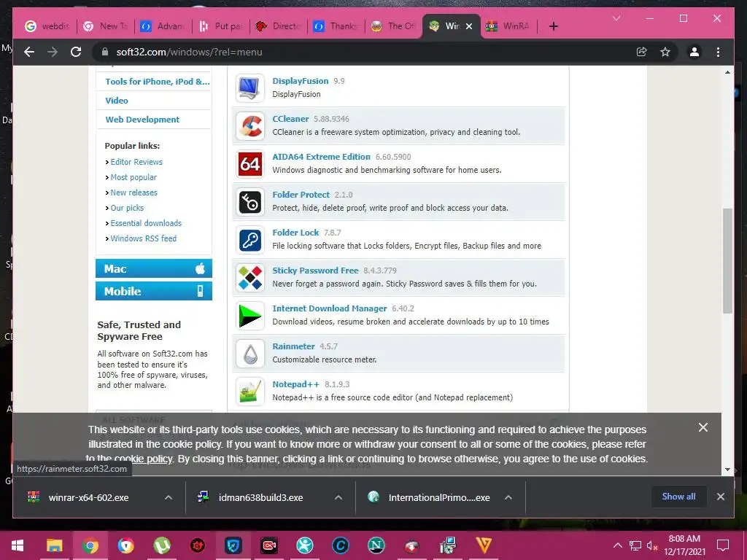Open the idman638build3.exe downloaded file
The image size is (747, 560).
click(260, 497)
